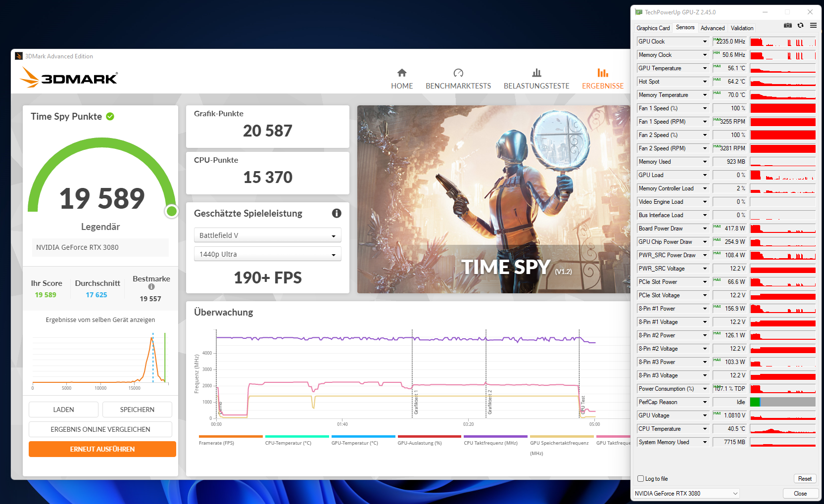Viewport: 824px width, 504px height.
Task: Click the PerfCap Reason status bar graph
Action: tap(783, 402)
